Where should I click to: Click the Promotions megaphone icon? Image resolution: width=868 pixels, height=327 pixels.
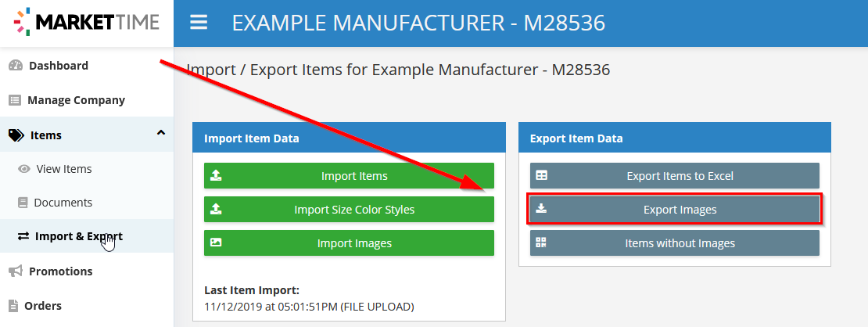(x=15, y=271)
